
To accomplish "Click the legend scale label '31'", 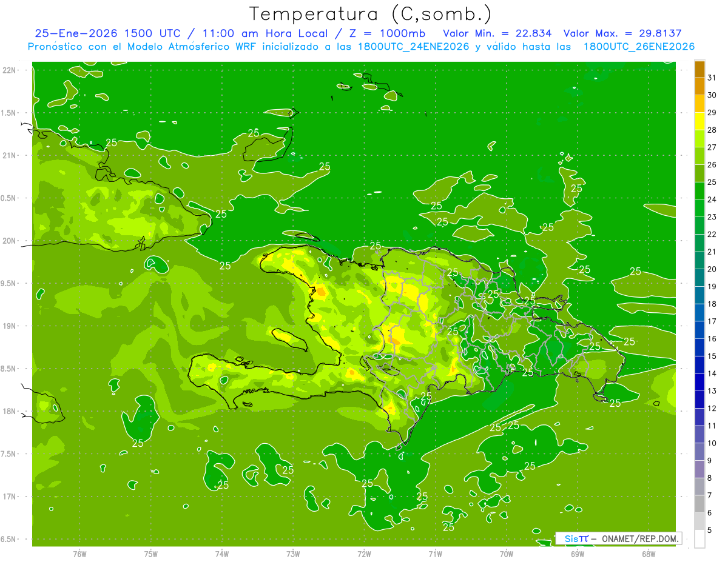I will [712, 78].
